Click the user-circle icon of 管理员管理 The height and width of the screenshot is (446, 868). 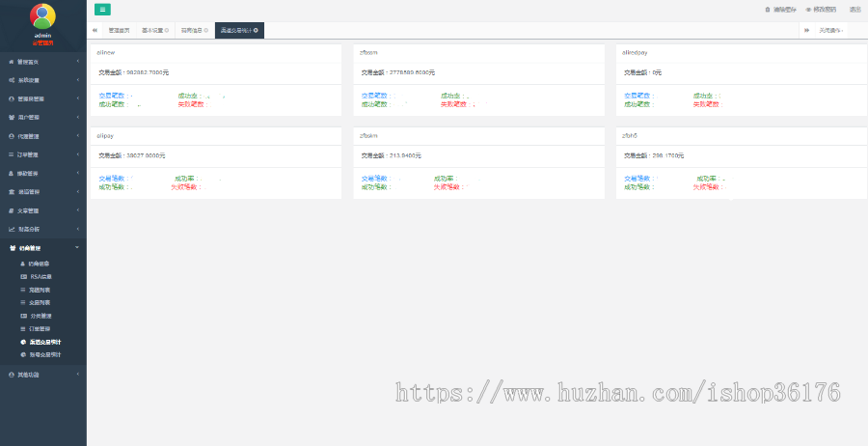(x=11, y=98)
